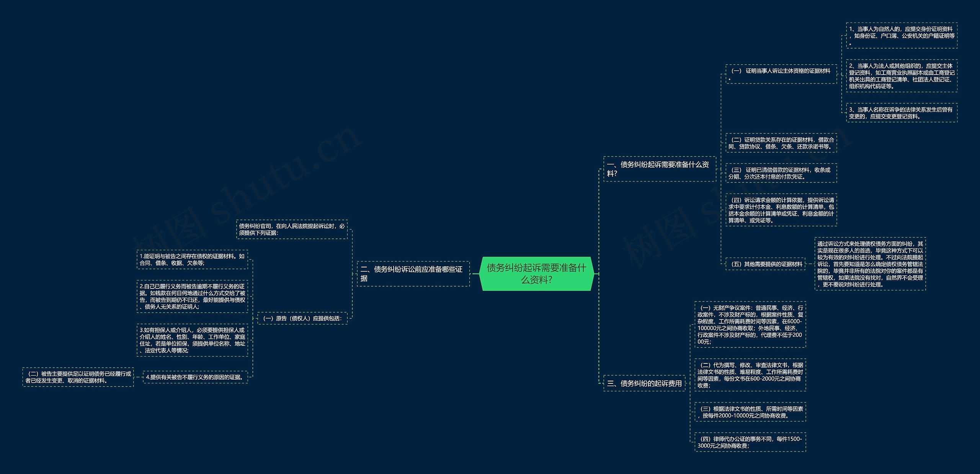Select node (四)律师代办公证的事务不同
The width and height of the screenshot is (980, 474).
(x=750, y=442)
